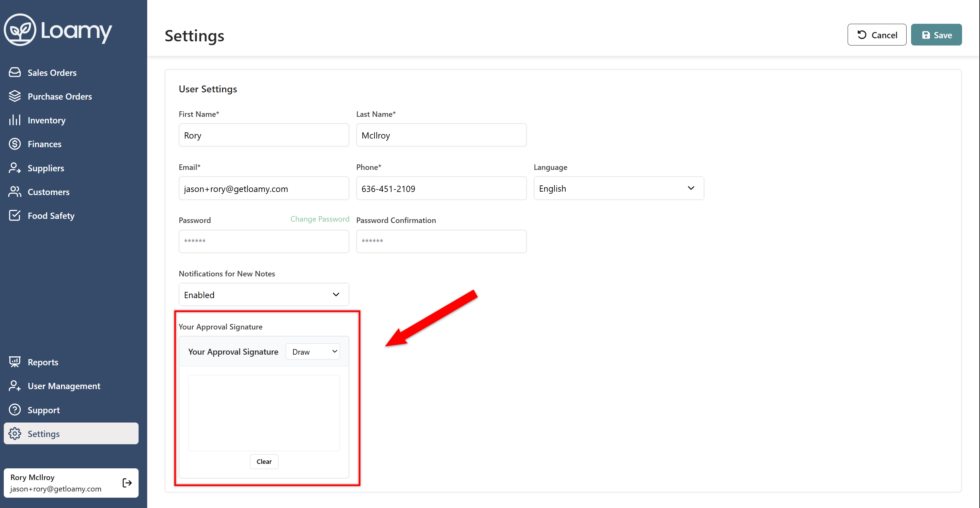Screen dimensions: 980x508
Task: Click the signature drawing canvas
Action: [x=264, y=413]
